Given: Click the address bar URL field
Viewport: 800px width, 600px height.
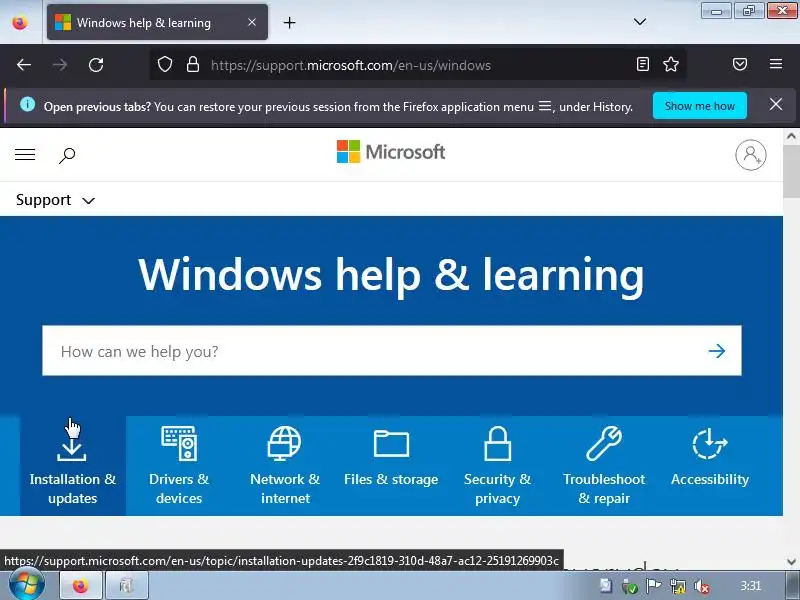Looking at the screenshot, I should click(x=418, y=65).
